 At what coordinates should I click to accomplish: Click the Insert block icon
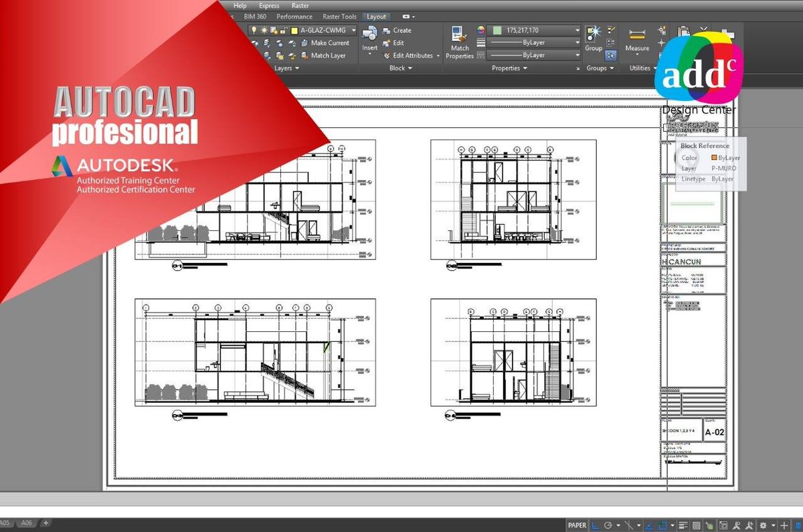click(369, 32)
